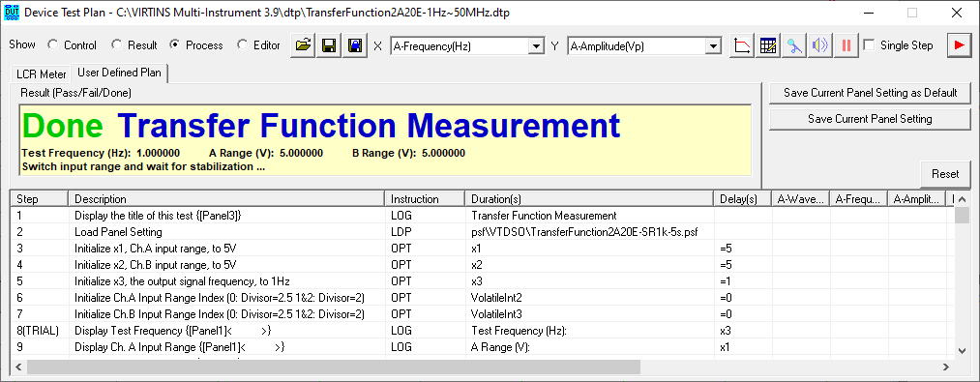
Task: Show the X-Y plot graph
Action: 743,45
